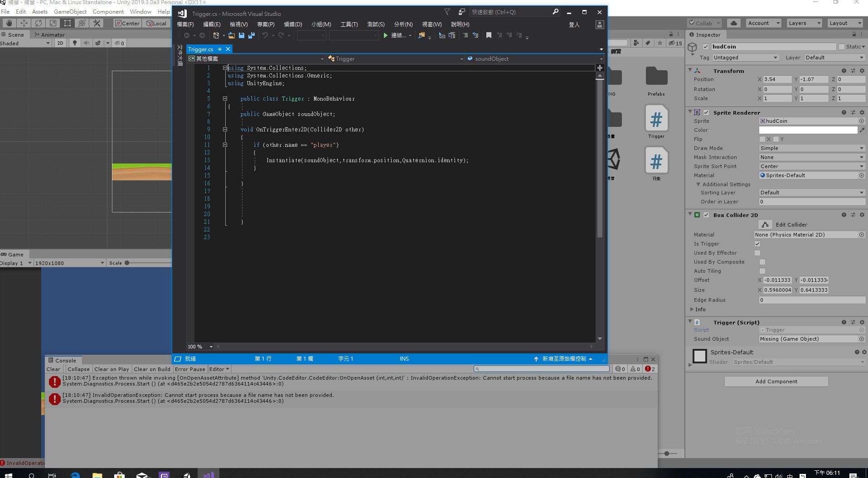Open Visual Studio from the Windows taskbar
The height and width of the screenshot is (478, 868).
(208, 474)
